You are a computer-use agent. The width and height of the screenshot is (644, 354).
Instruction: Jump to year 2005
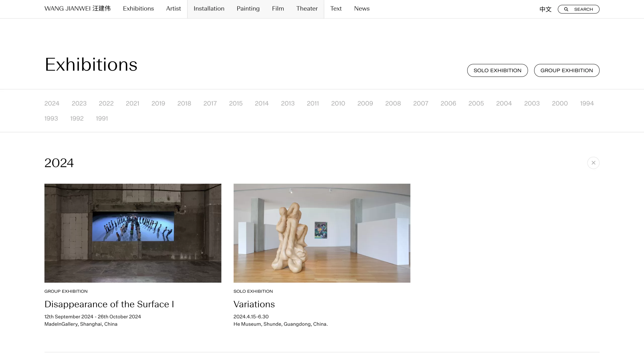(476, 103)
